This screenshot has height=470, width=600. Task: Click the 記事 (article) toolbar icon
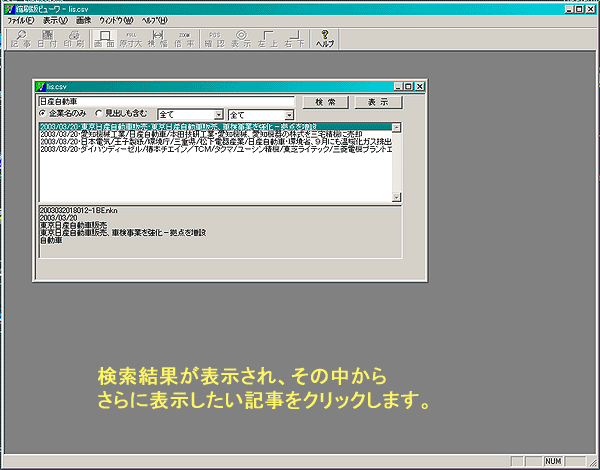[20, 38]
